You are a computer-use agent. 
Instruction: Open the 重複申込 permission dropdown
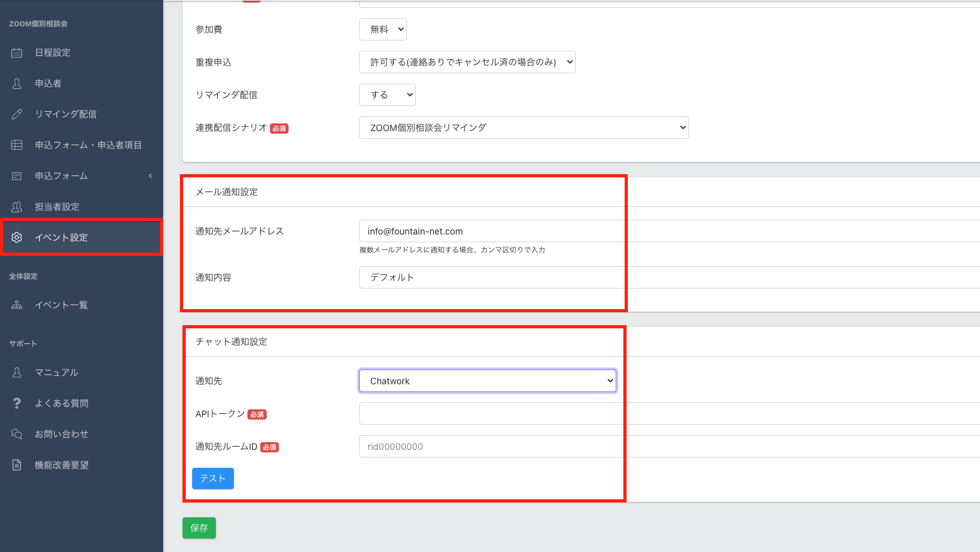pos(467,62)
